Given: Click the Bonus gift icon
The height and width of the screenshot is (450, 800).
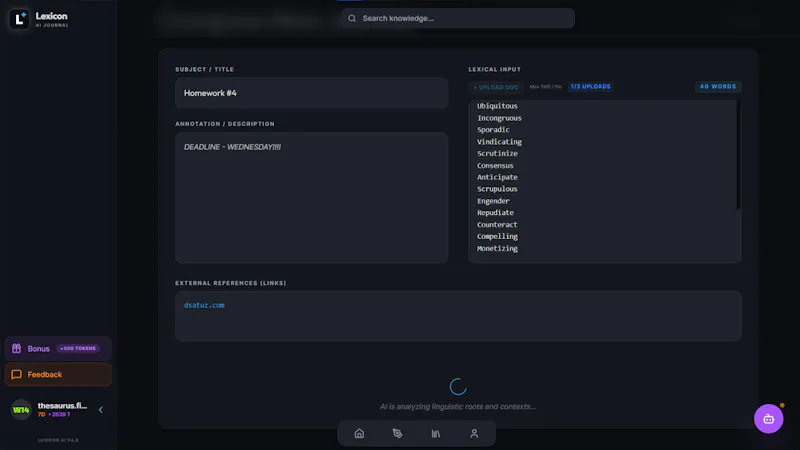Looking at the screenshot, I should 16,348.
